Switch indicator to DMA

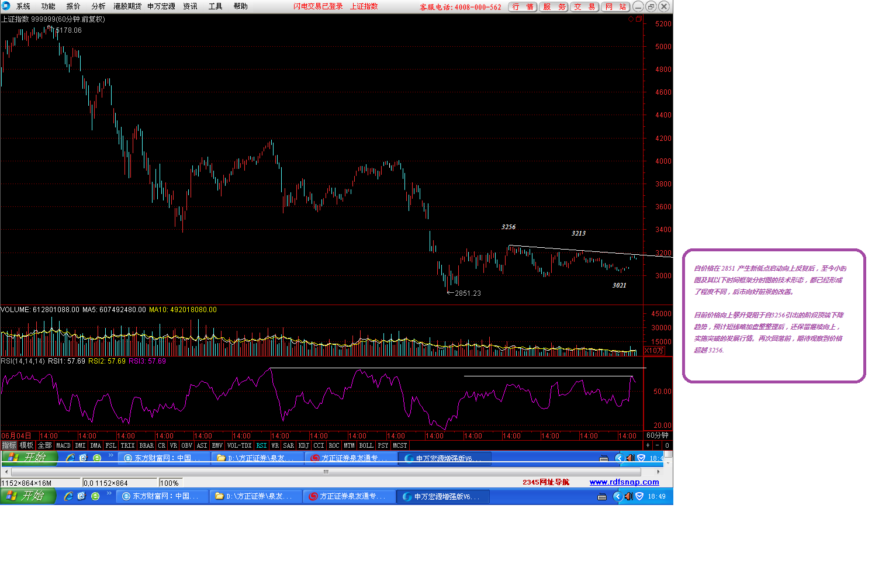pos(96,445)
